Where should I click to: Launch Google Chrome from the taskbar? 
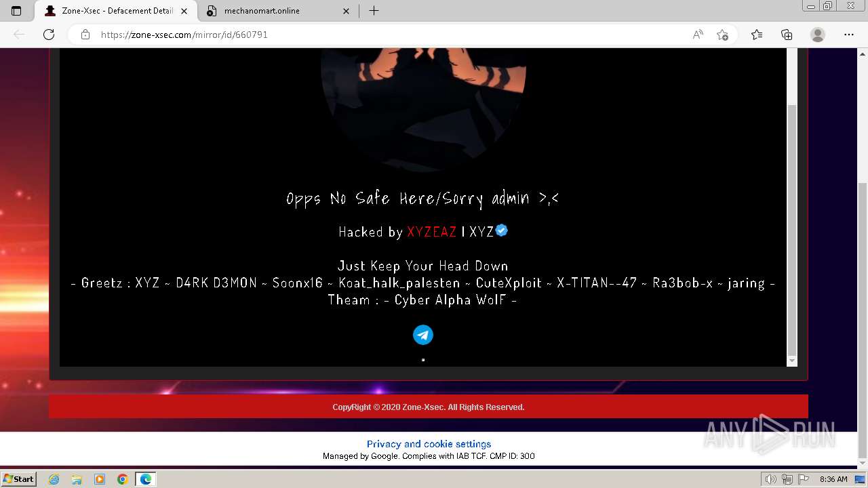tap(122, 479)
